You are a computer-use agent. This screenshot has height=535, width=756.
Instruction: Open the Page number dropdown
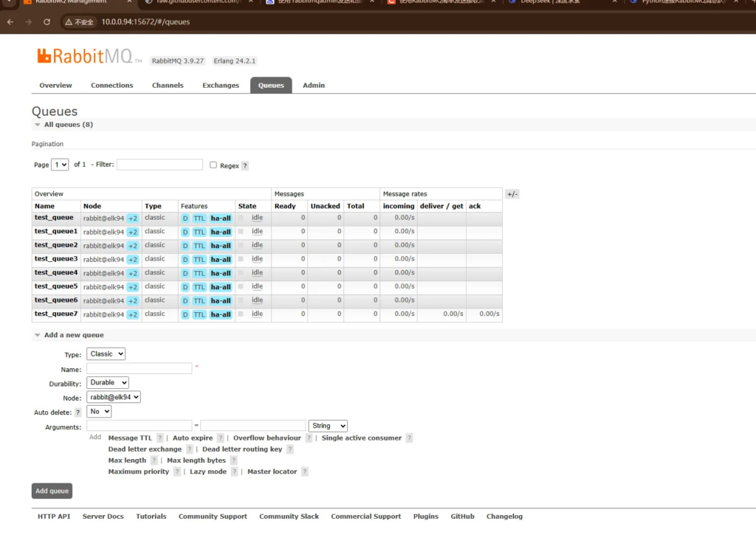click(60, 165)
